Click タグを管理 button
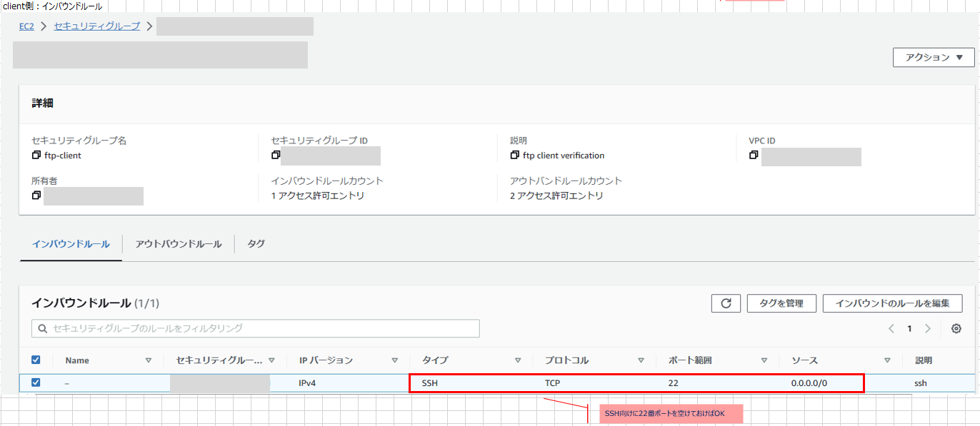The height and width of the screenshot is (426, 980). coord(781,303)
